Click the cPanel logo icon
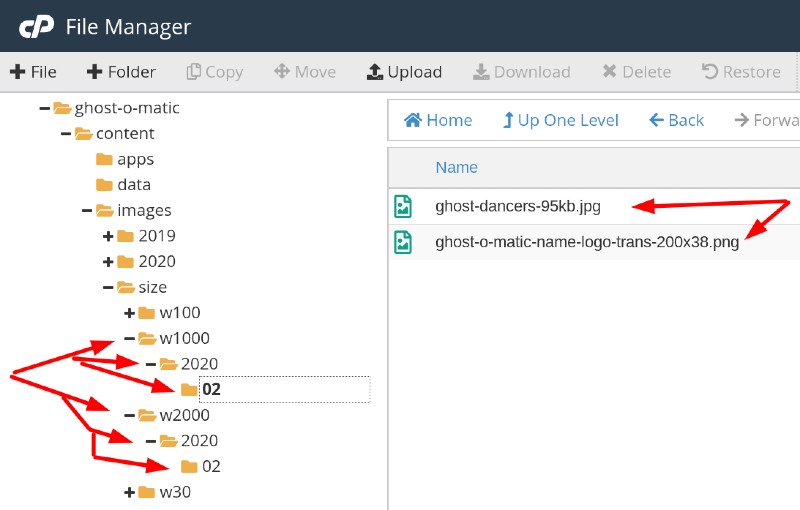 point(36,27)
